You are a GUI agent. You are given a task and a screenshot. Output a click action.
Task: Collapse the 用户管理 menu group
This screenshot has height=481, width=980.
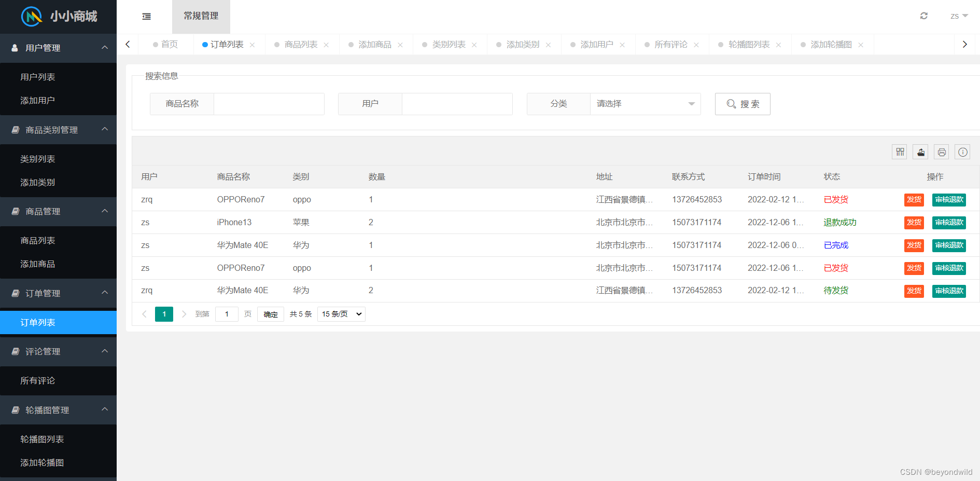[x=58, y=48]
